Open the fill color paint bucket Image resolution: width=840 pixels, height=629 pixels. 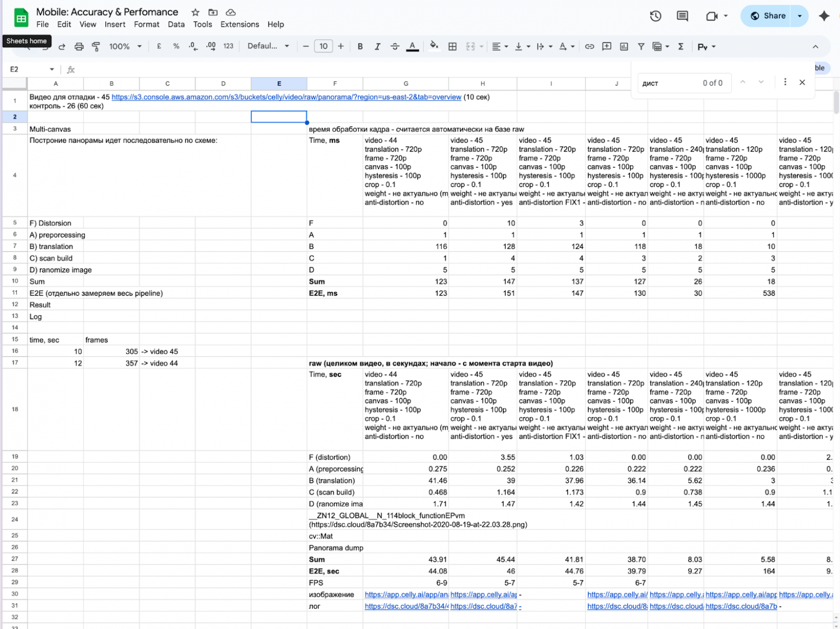click(x=434, y=46)
